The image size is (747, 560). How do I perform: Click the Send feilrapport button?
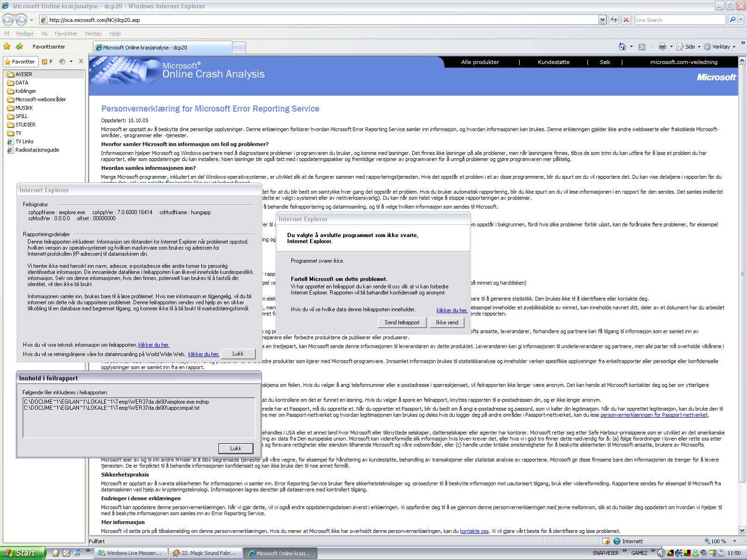(402, 322)
